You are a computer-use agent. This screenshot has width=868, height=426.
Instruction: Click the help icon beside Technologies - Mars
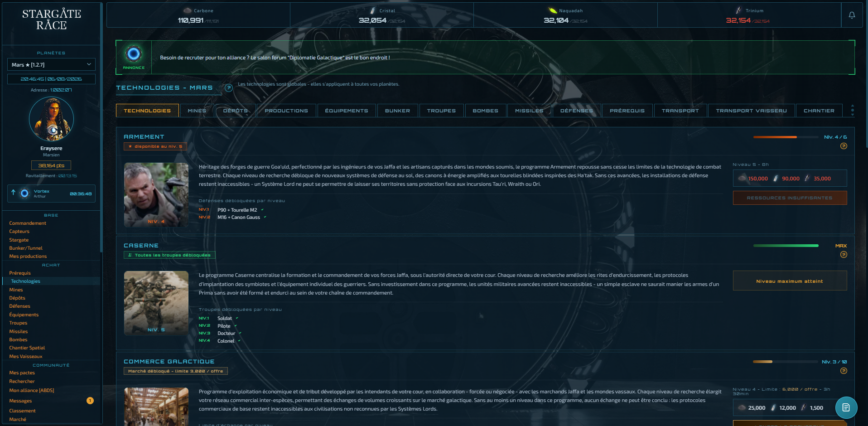(x=229, y=88)
